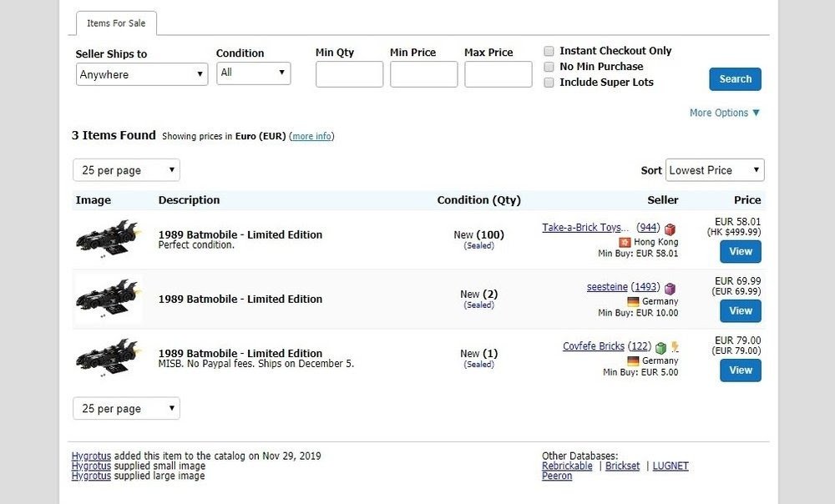Open Covfefe Bricks seller link

pos(593,346)
